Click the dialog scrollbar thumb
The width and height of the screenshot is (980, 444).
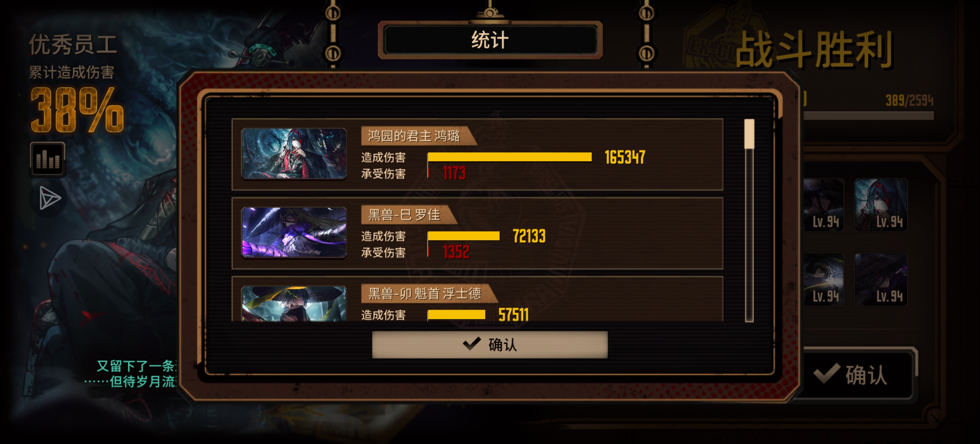click(749, 134)
